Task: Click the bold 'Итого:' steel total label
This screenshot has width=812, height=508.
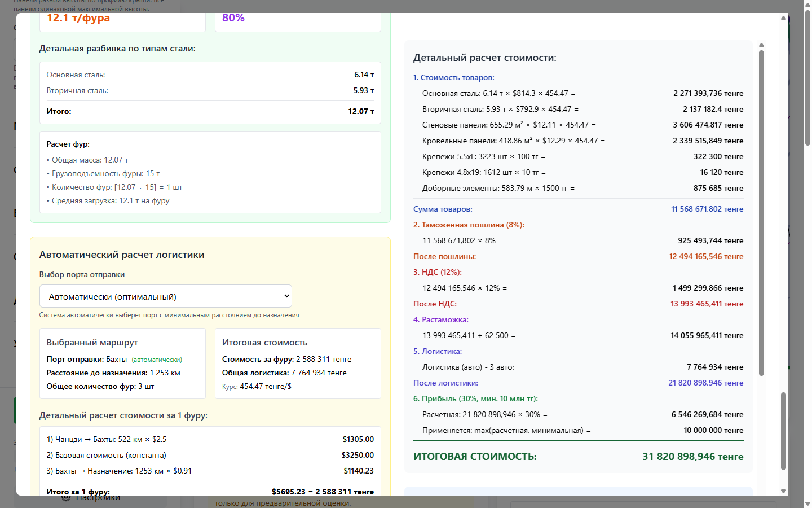Action: (x=59, y=111)
